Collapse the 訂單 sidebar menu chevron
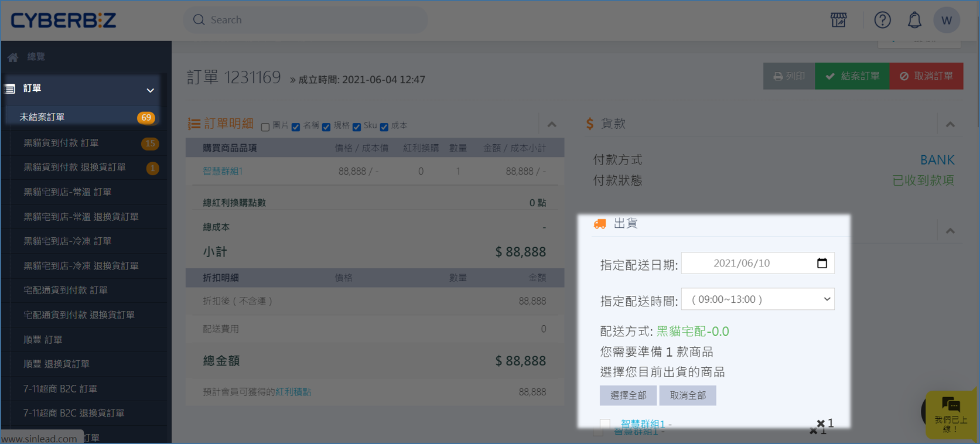The height and width of the screenshot is (444, 980). click(x=151, y=90)
